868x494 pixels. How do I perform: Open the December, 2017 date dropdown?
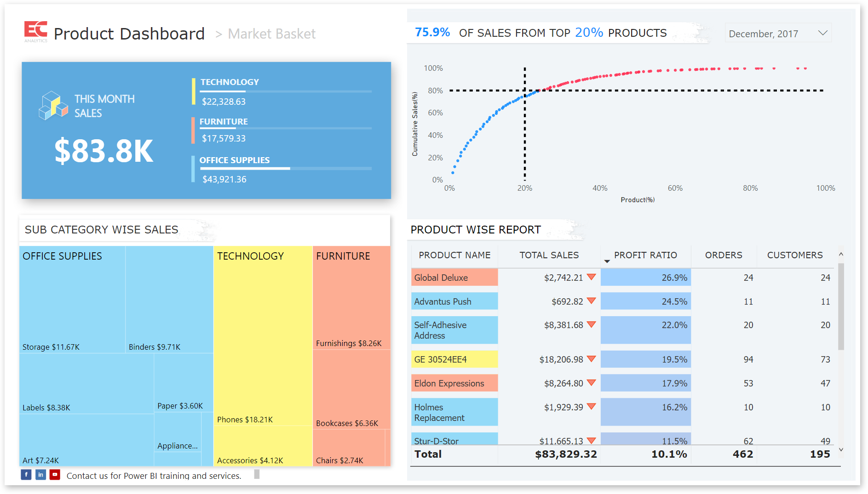tap(778, 34)
